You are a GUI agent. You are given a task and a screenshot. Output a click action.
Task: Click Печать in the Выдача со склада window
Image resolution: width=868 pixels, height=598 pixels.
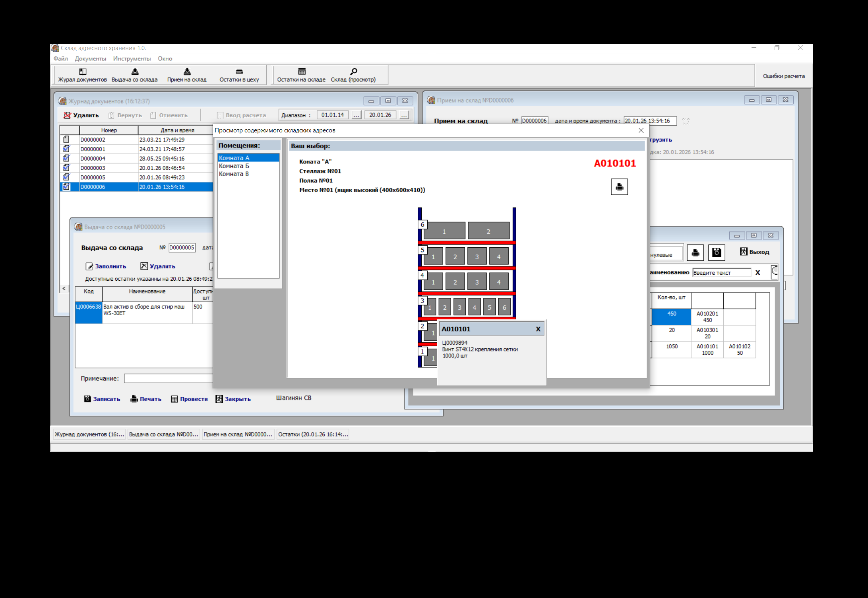(146, 399)
